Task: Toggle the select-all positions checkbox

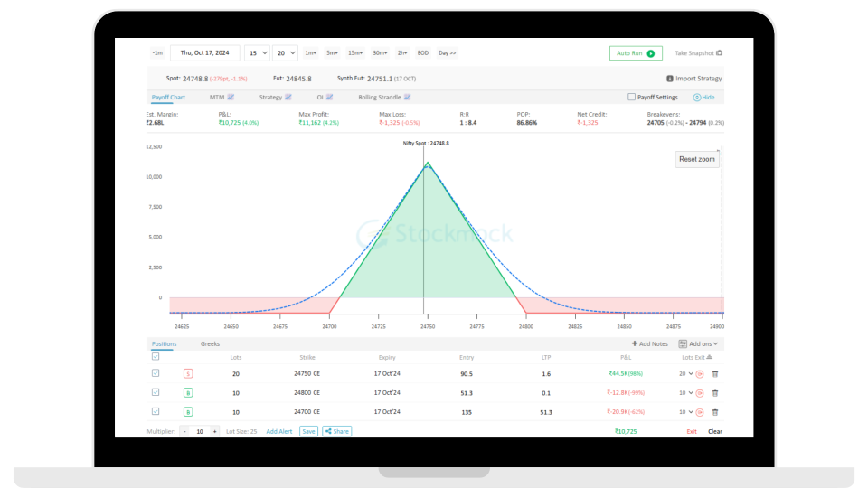Action: (x=156, y=357)
